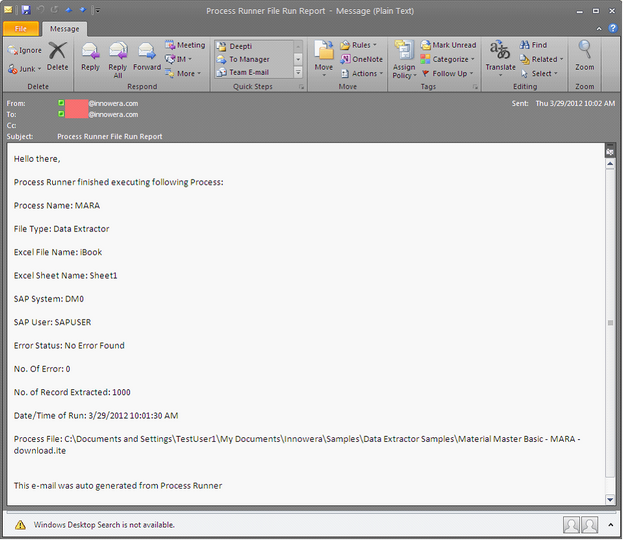Open the Rules dropdown menu
The image size is (623, 540).
pyautogui.click(x=359, y=45)
